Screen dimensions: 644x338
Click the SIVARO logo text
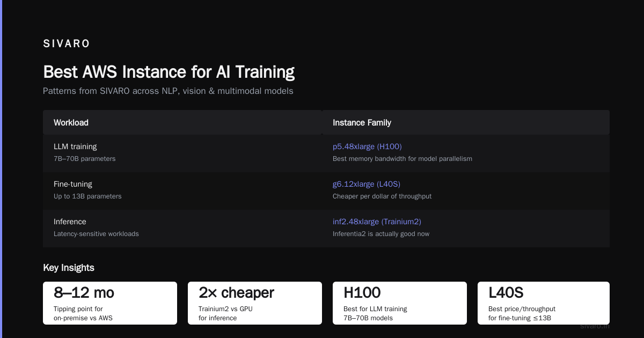click(67, 44)
